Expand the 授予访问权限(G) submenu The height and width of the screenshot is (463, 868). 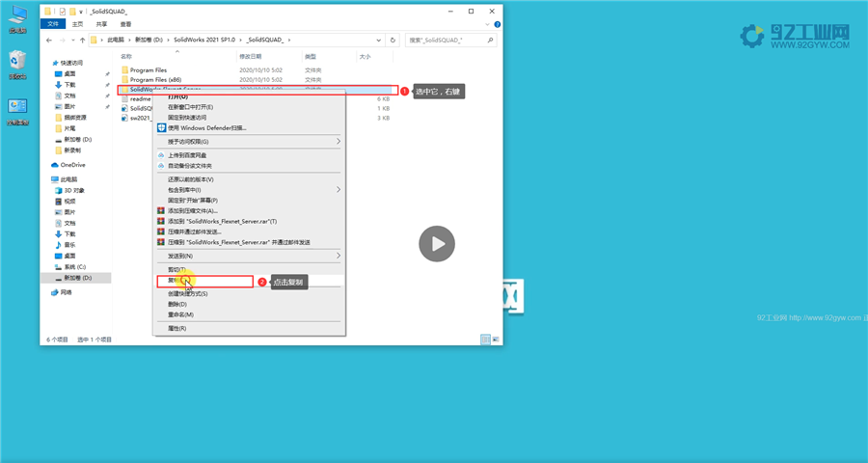pos(339,141)
